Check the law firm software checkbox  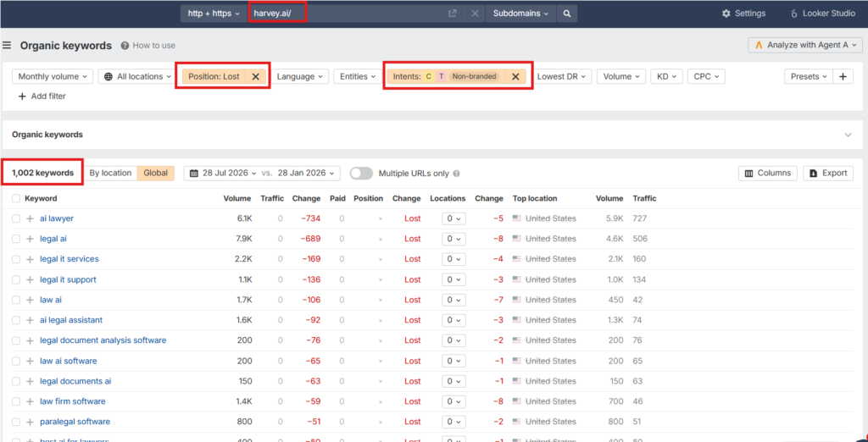tap(16, 401)
